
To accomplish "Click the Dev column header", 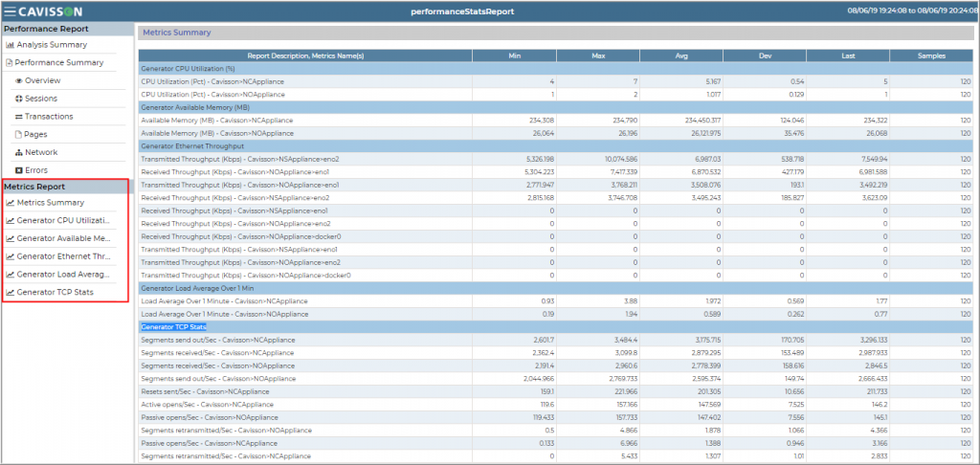I will (x=765, y=55).
